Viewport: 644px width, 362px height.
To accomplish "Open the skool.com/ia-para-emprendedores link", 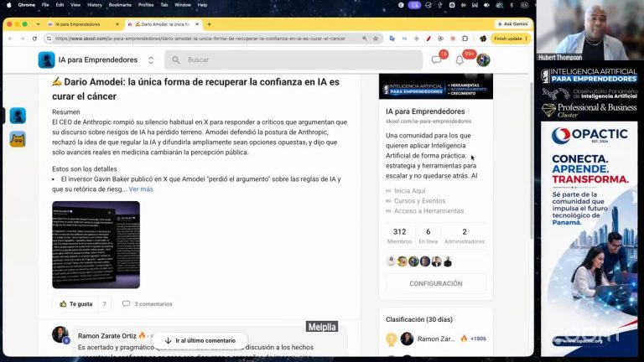I will (x=428, y=121).
